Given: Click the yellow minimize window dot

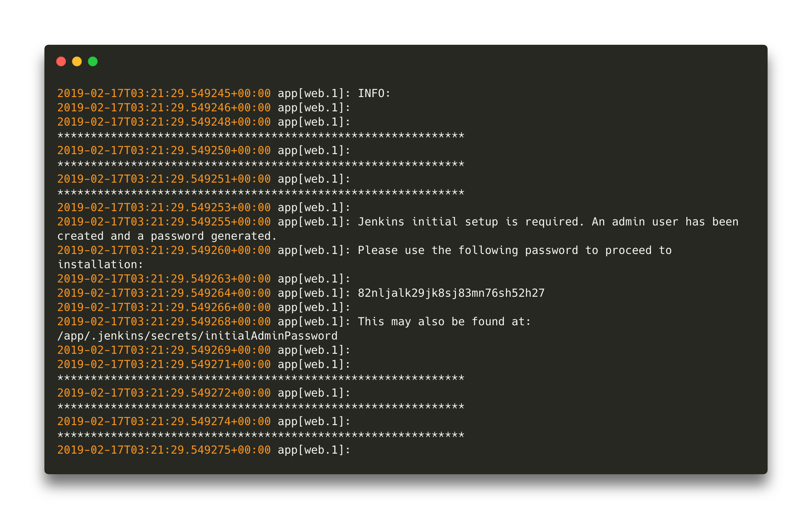Looking at the screenshot, I should click(77, 61).
